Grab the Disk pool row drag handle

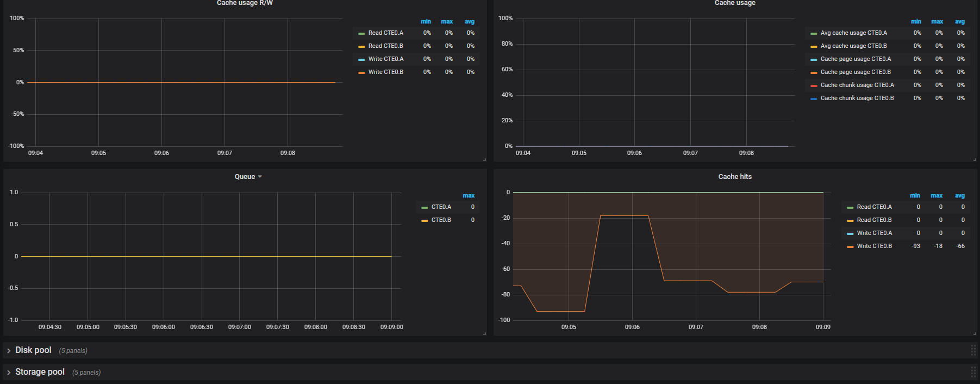coord(973,350)
